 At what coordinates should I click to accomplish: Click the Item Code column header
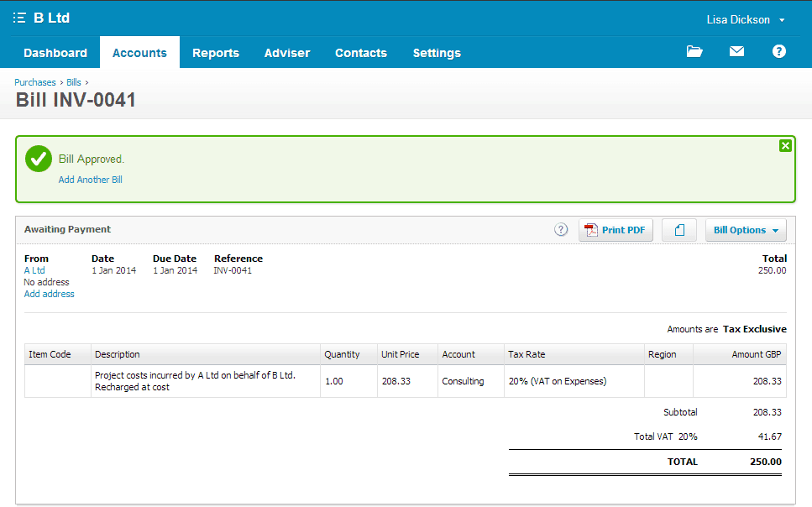point(57,354)
